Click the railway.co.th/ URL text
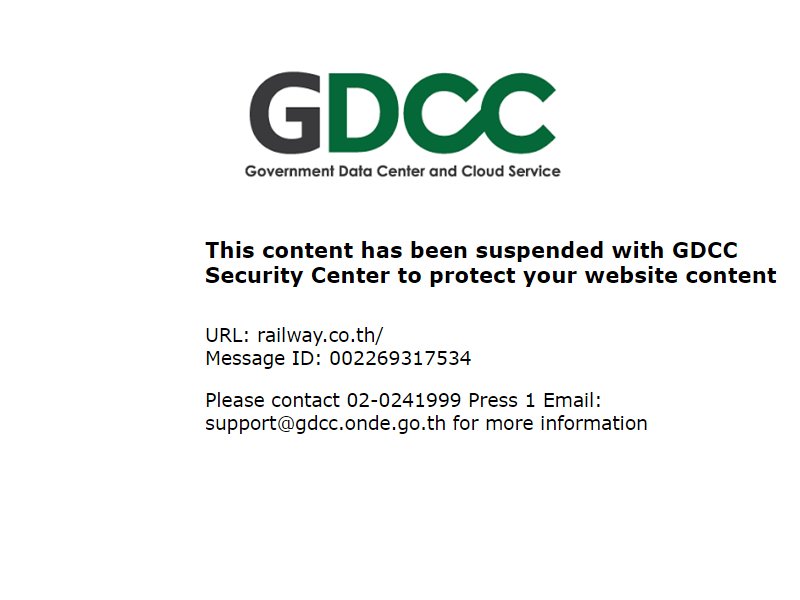800x600 pixels. click(x=320, y=335)
